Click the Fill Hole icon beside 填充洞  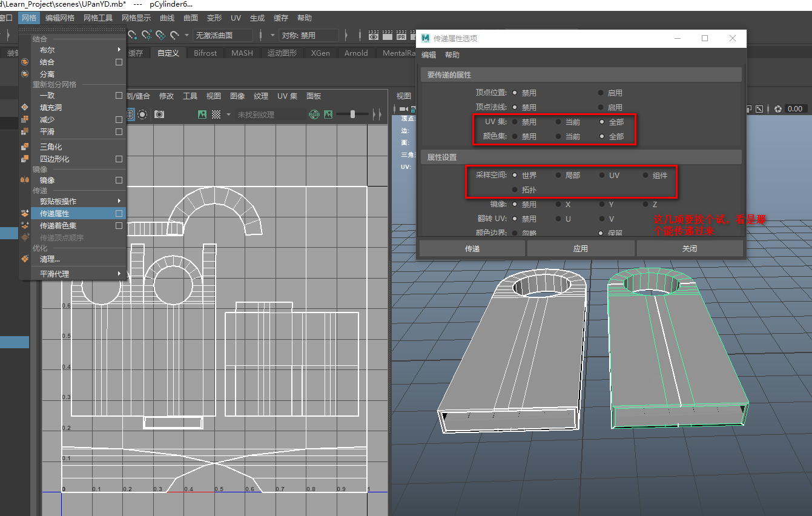[x=25, y=107]
